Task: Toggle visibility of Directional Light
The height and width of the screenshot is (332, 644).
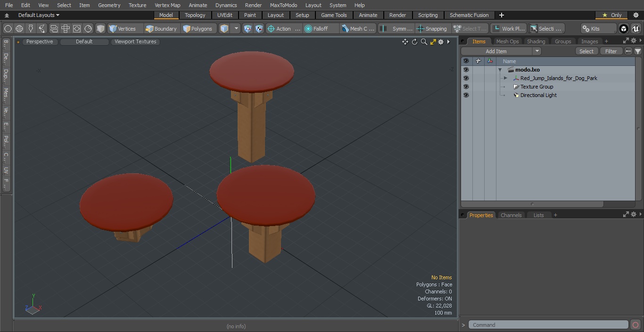Action: [466, 95]
